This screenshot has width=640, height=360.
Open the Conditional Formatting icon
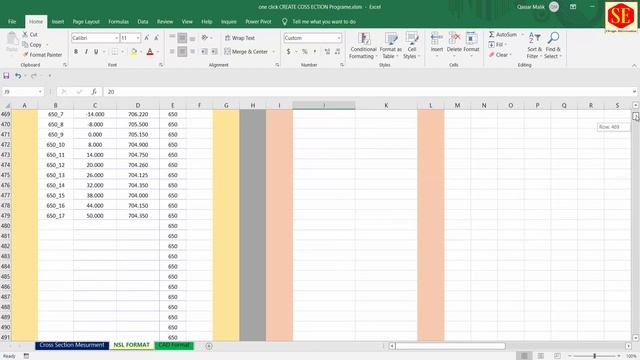[x=363, y=38]
